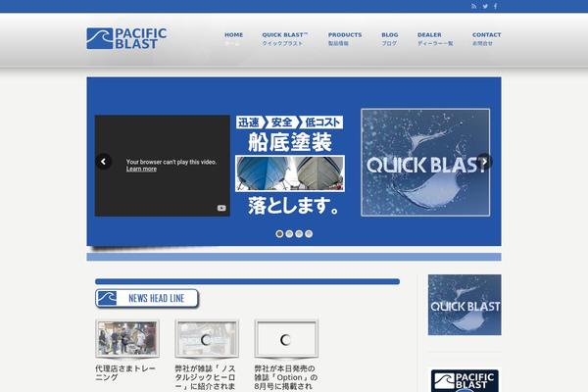Click the large QUICK BLAST slide image
The width and height of the screenshot is (588, 392).
tap(425, 163)
